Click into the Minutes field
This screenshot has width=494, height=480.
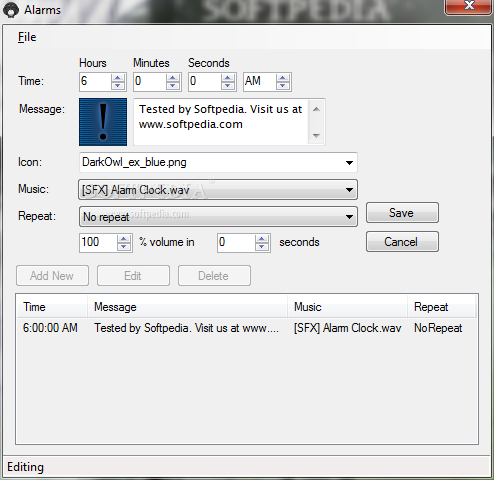(150, 81)
